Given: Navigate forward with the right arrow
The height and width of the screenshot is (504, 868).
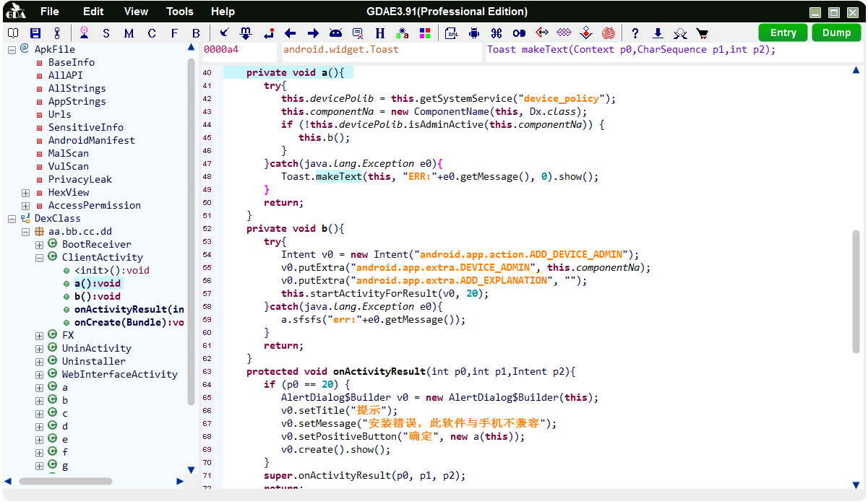Looking at the screenshot, I should click(313, 33).
